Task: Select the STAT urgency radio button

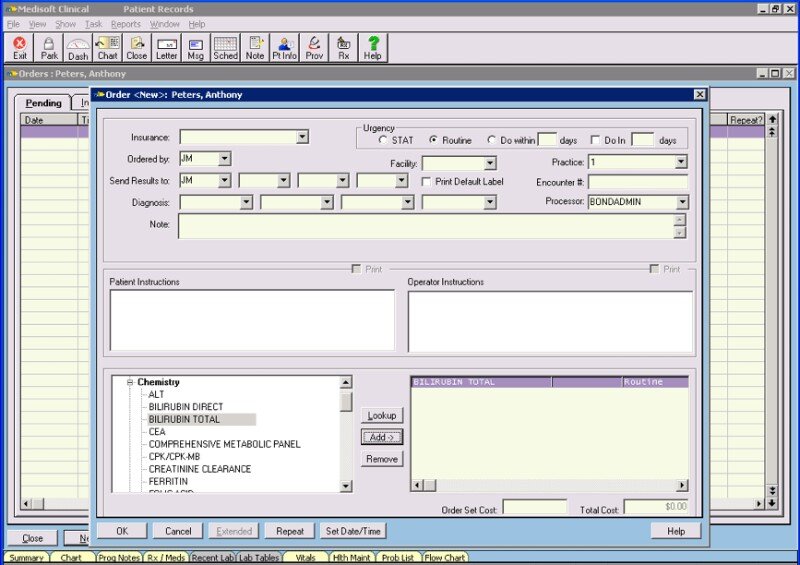Action: click(383, 141)
